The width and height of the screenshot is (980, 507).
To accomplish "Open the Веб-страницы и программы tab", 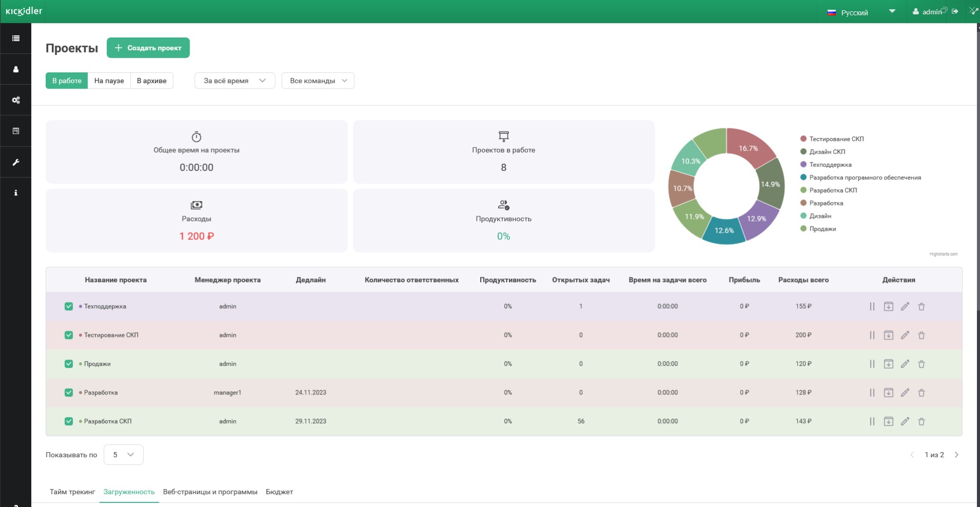I will coord(210,492).
